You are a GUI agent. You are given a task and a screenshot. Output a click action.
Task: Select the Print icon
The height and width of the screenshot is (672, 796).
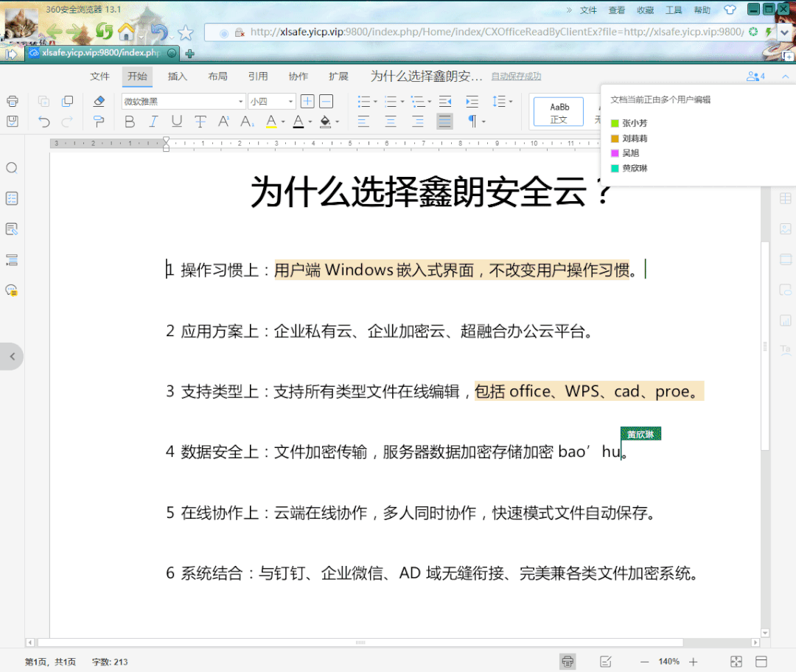[x=12, y=101]
